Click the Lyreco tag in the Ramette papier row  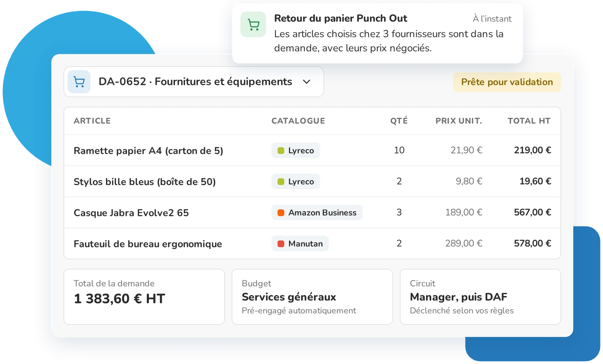click(x=295, y=150)
